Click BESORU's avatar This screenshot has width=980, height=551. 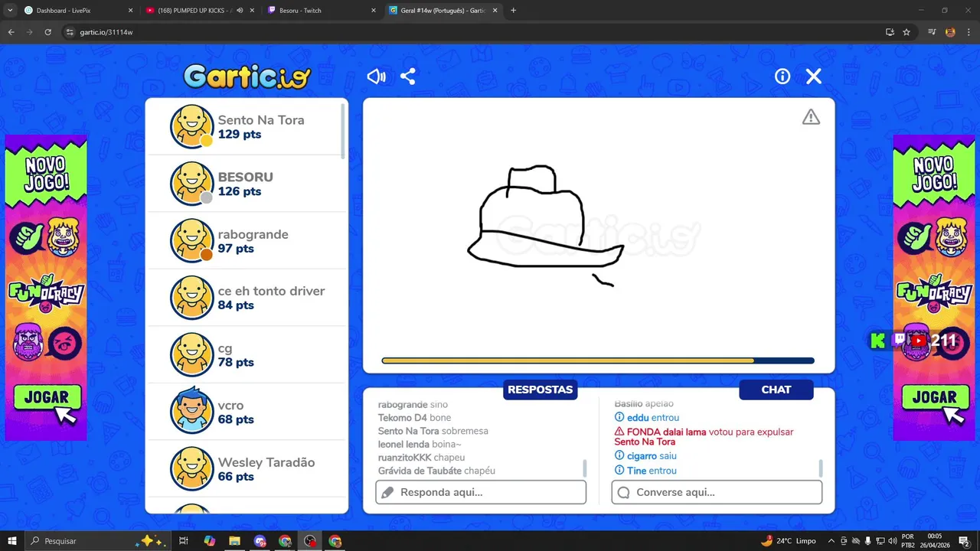coord(191,184)
